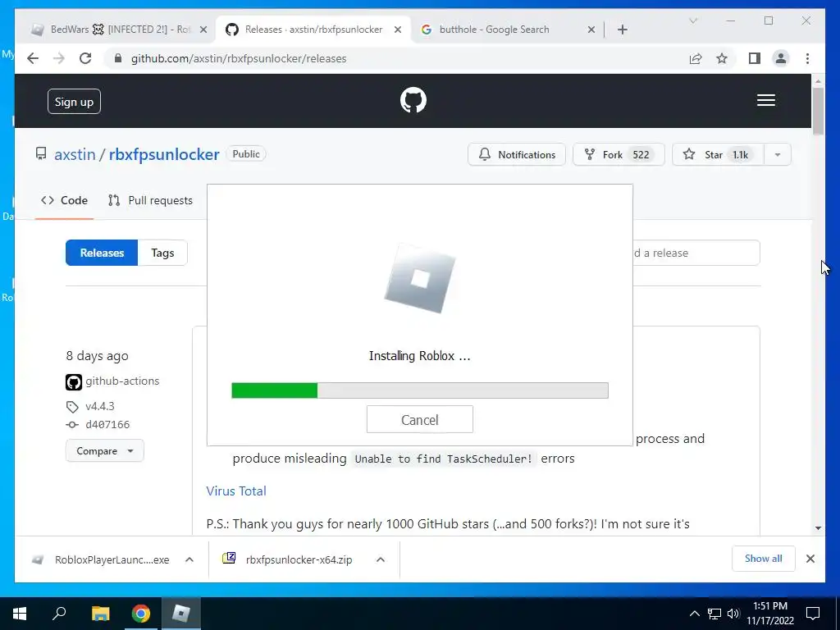Open commit d407166

tap(107, 424)
